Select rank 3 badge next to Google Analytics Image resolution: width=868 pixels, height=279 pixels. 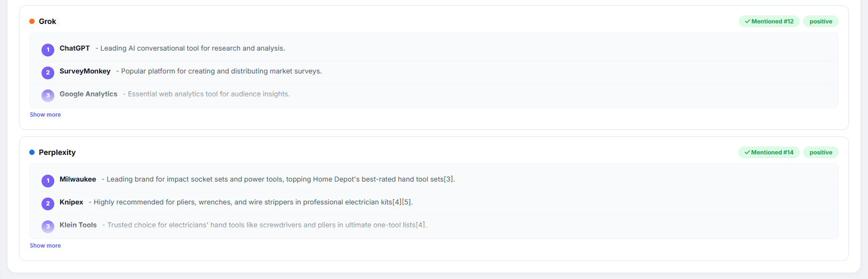pyautogui.click(x=48, y=95)
